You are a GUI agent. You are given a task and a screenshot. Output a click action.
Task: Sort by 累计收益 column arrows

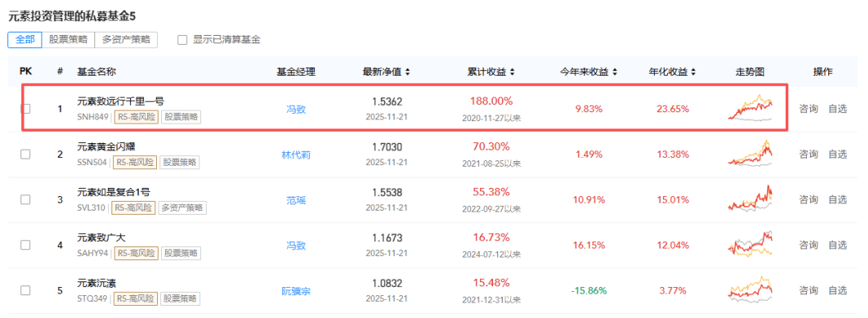[513, 72]
